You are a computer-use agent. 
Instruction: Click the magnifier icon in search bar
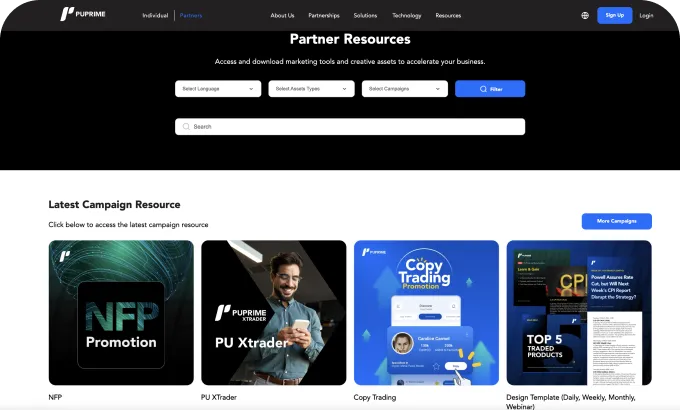(186, 127)
